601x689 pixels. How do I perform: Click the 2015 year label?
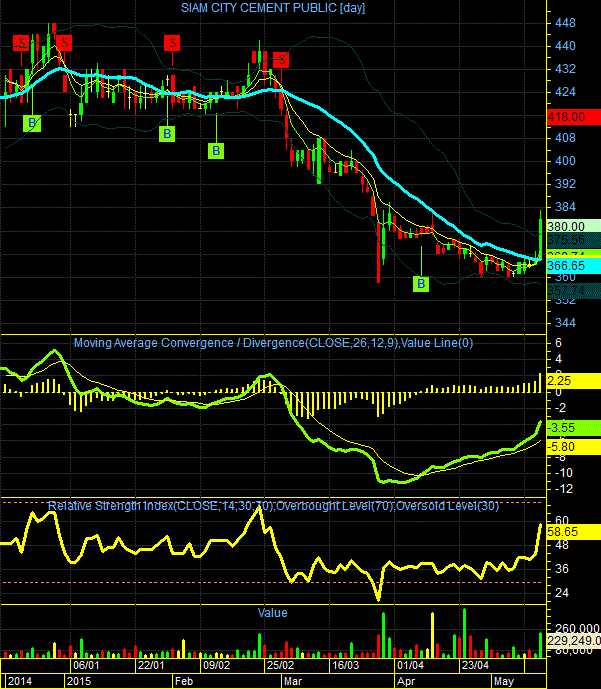[79, 681]
